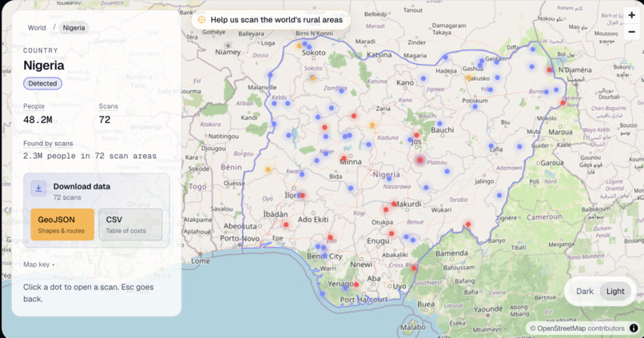Open the red scan dot at Ilorin

tap(302, 196)
